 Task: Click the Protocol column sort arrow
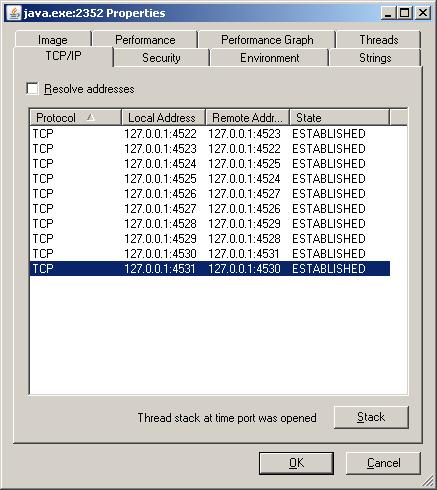pos(91,117)
